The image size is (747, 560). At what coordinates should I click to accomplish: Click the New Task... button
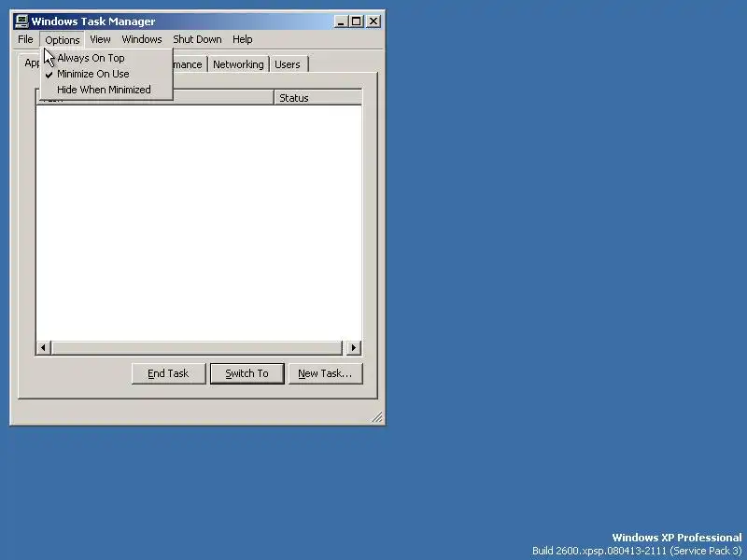[325, 374]
